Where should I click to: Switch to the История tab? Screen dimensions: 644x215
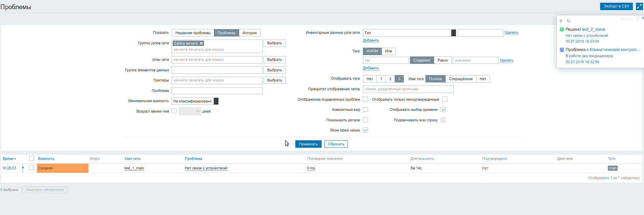point(249,33)
